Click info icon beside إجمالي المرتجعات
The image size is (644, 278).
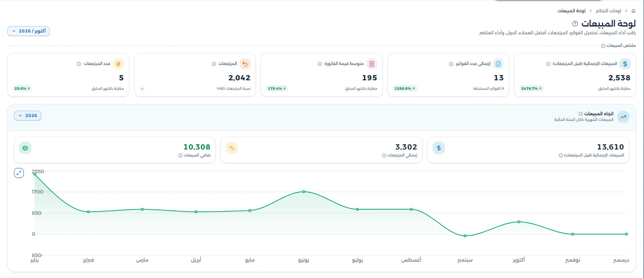[384, 155]
